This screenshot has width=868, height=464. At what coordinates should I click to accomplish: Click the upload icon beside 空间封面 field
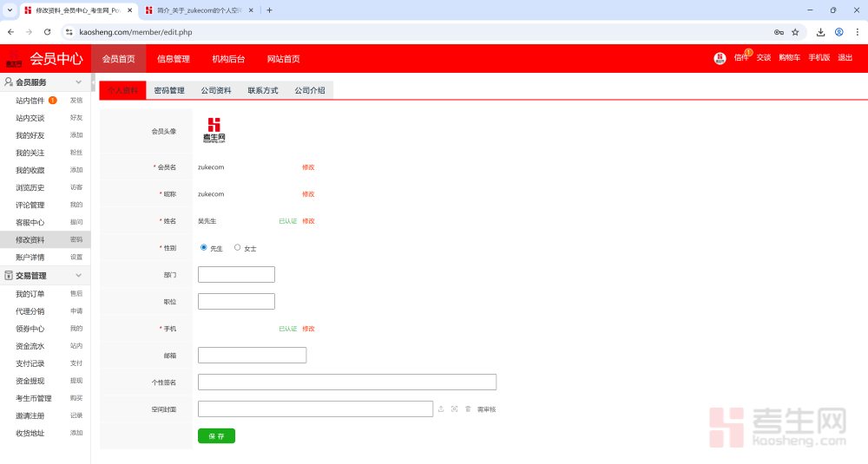(441, 408)
